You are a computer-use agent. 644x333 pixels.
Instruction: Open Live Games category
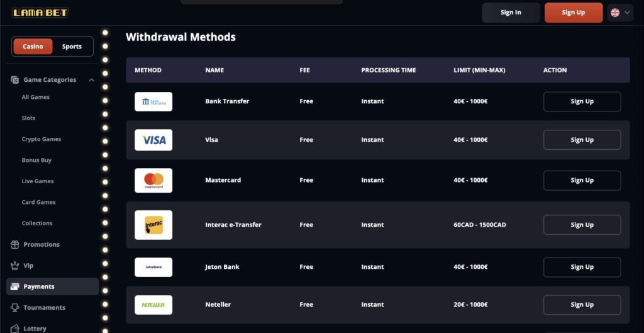coord(37,181)
